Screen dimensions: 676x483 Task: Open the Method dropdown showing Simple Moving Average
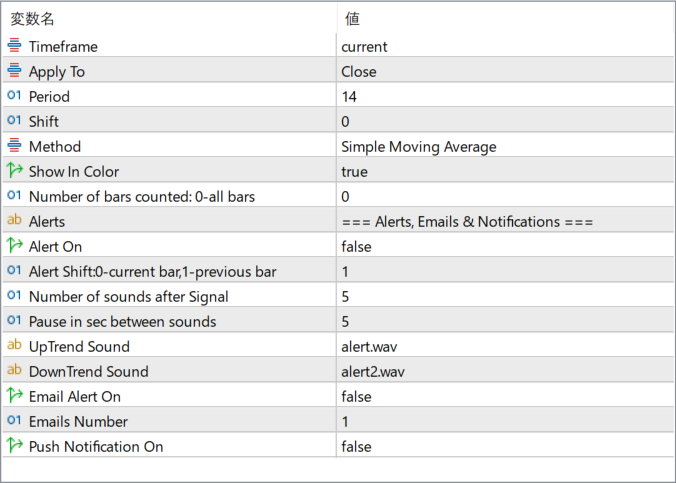click(505, 147)
